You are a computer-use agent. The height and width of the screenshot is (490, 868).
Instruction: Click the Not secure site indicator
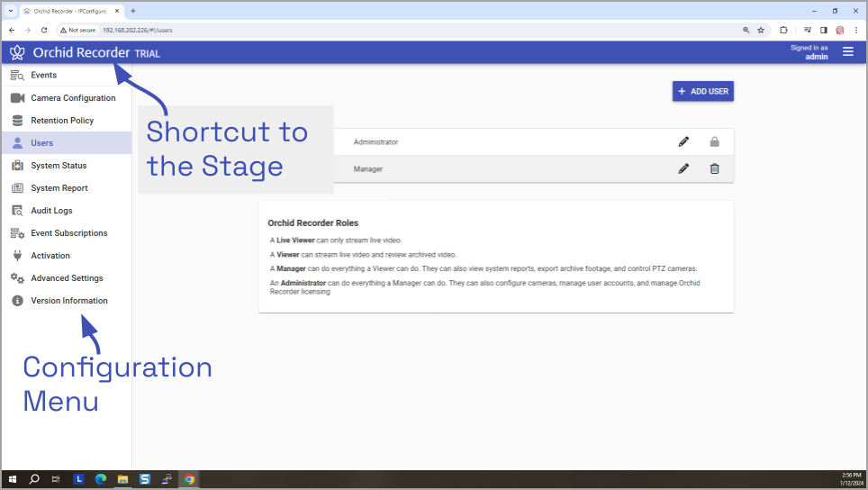pos(78,30)
